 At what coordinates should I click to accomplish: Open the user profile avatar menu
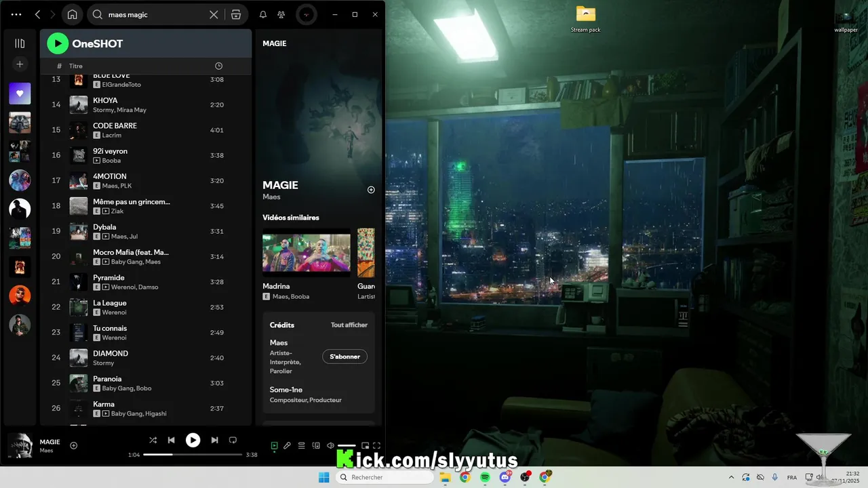click(307, 14)
